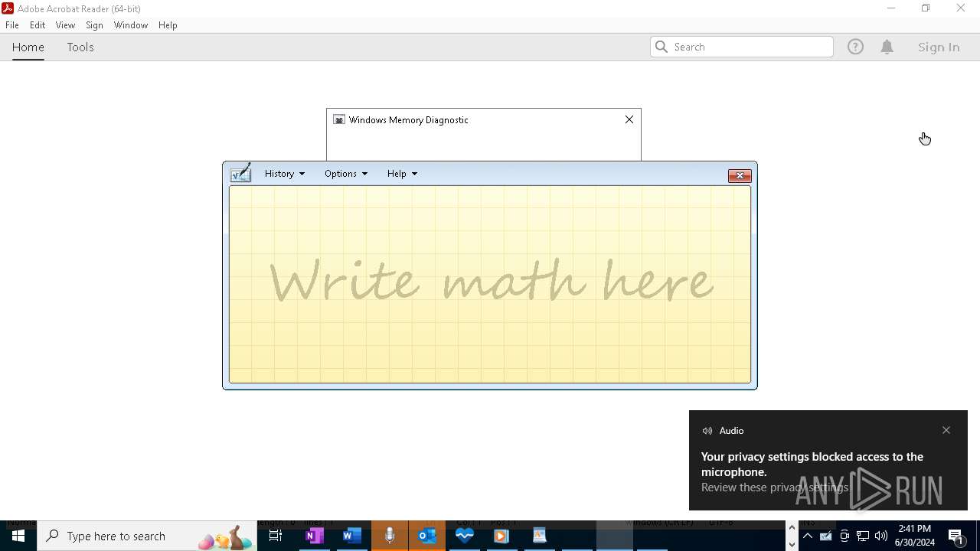Viewport: 980px width, 551px height.
Task: Open OneNote from the taskbar
Action: [x=314, y=536]
